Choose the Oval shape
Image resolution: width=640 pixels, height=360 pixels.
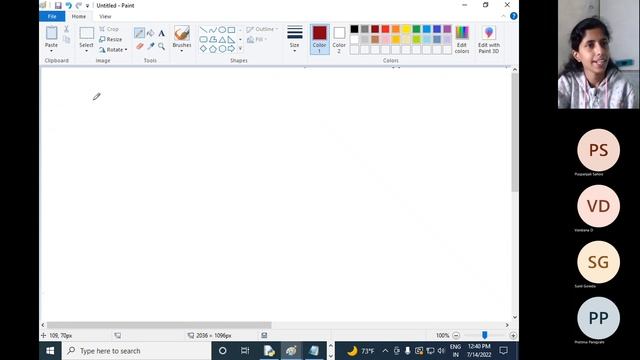222,30
